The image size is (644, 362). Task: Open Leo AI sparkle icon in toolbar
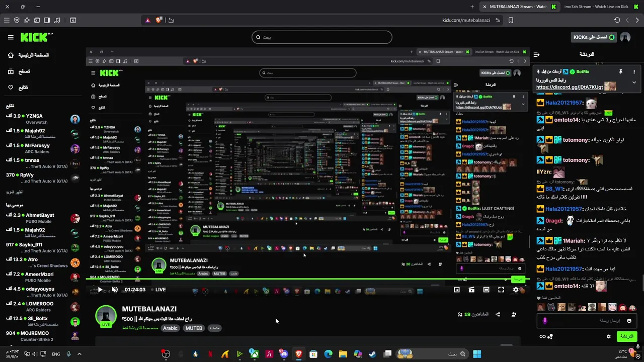pyautogui.click(x=27, y=20)
